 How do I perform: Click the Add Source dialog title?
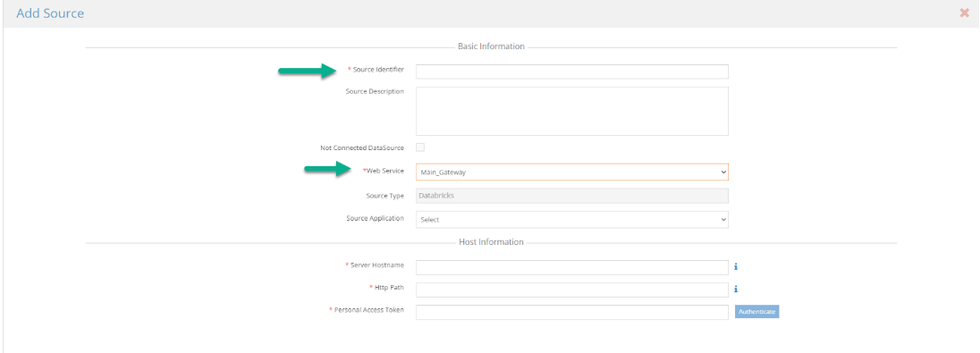50,13
